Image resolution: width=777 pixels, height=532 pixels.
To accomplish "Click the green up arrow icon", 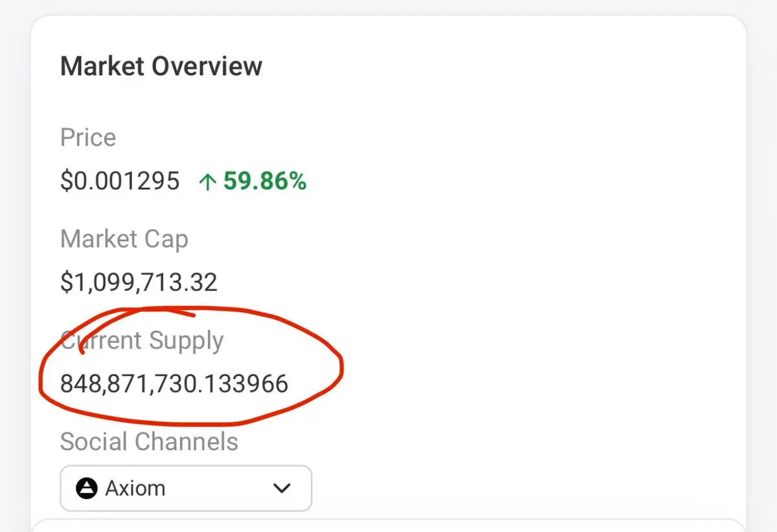I will tap(207, 183).
